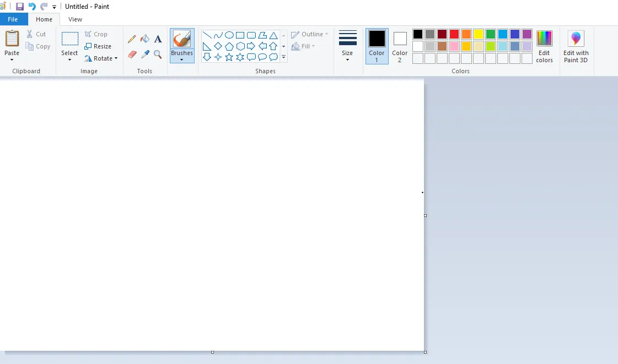Open Customize Quick Access Toolbar dropdown
The width and height of the screenshot is (618, 364).
coord(55,7)
